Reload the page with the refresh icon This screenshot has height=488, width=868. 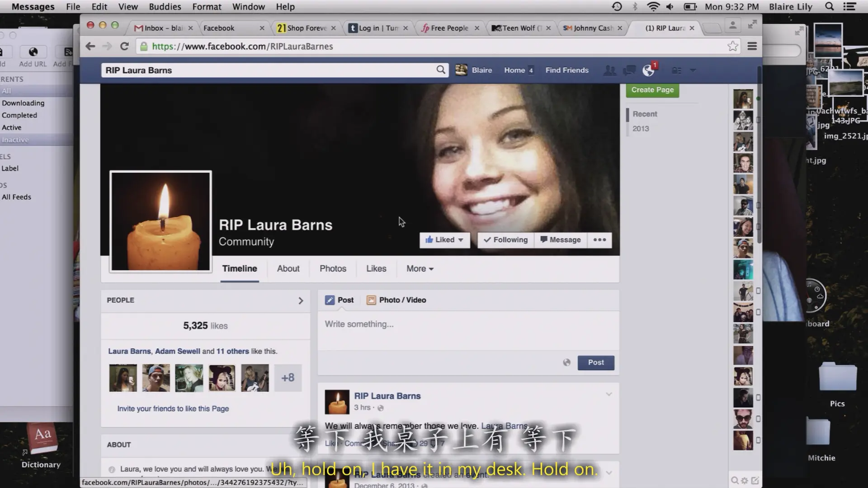124,46
